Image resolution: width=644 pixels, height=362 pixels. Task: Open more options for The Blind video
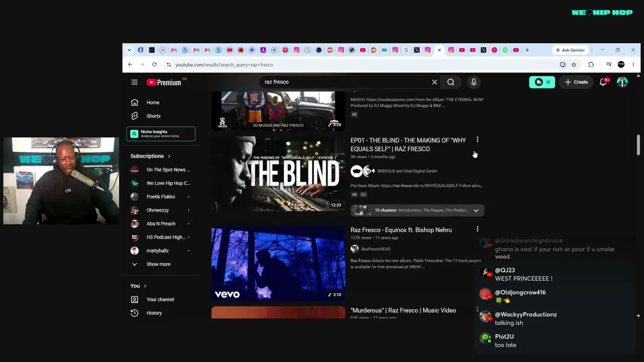click(477, 140)
